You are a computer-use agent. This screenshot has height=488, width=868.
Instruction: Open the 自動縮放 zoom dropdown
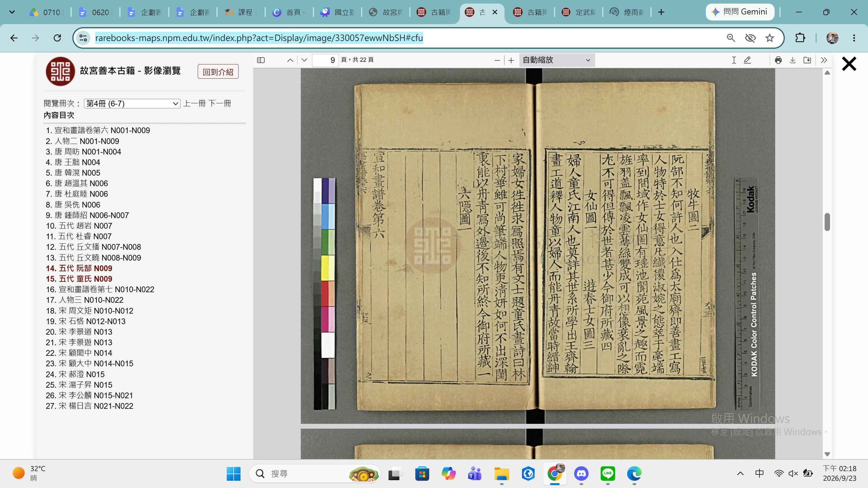pyautogui.click(x=557, y=60)
